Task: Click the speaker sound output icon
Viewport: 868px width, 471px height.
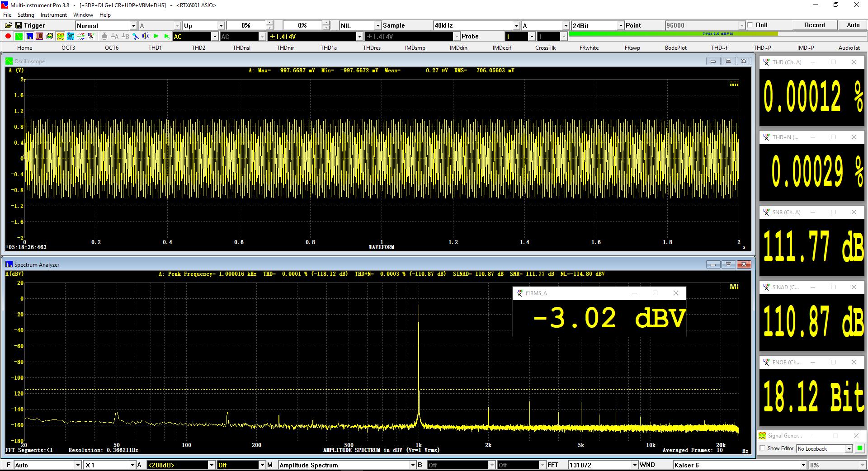Action: (x=146, y=37)
